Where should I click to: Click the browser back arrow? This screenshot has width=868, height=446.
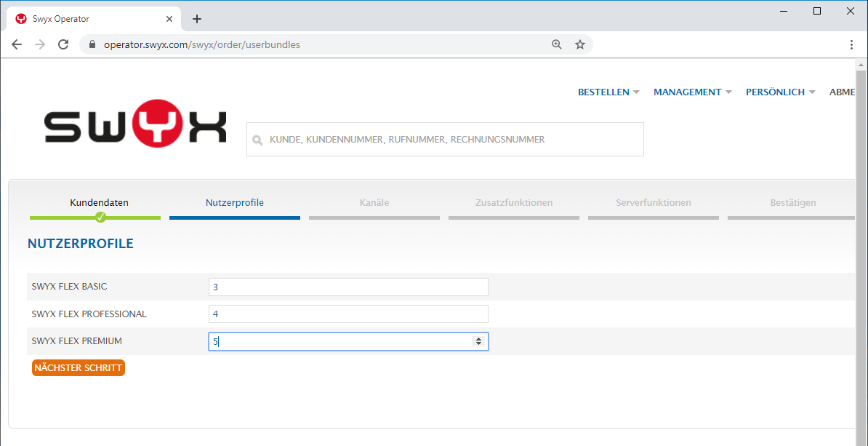(17, 44)
